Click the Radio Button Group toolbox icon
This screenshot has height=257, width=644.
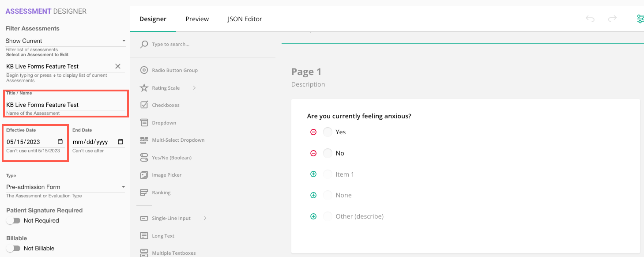point(144,70)
